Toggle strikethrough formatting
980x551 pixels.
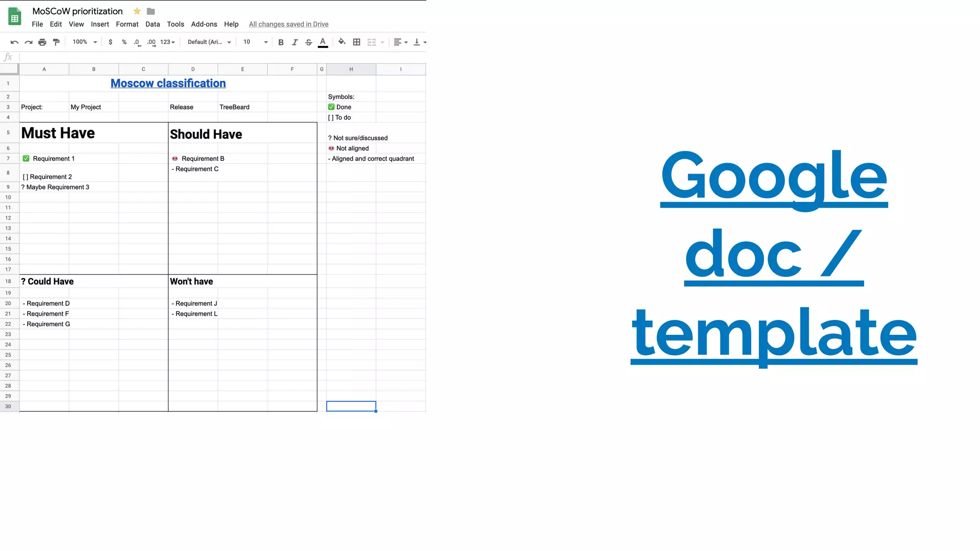click(x=309, y=42)
